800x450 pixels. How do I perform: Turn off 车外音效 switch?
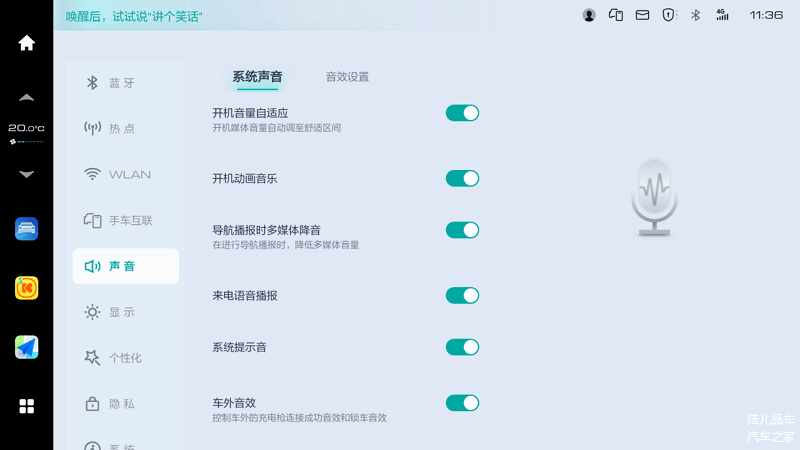[462, 403]
